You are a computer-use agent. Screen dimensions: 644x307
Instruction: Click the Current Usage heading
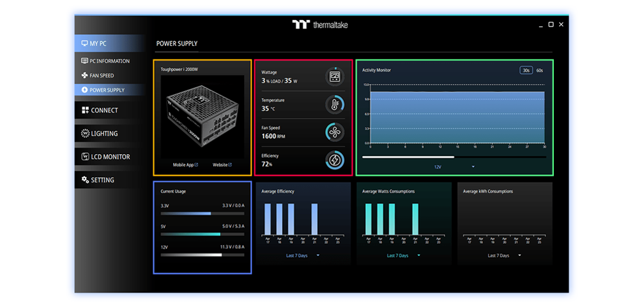[173, 192]
